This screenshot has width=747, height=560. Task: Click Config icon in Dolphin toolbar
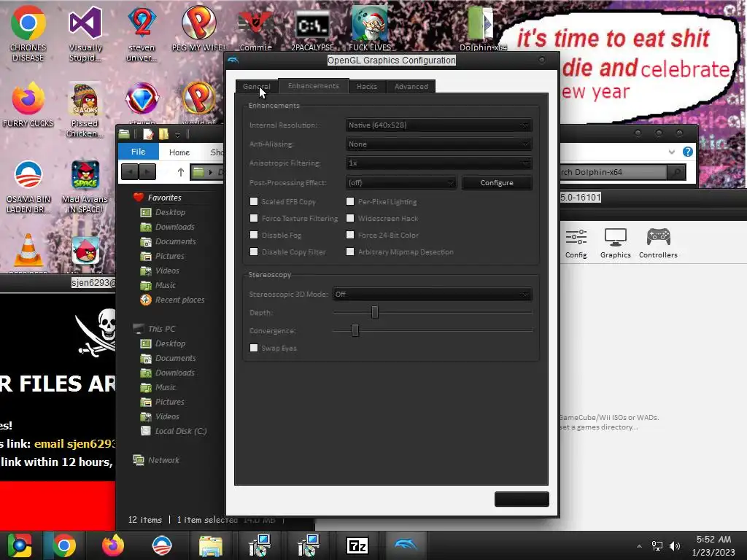coord(576,244)
